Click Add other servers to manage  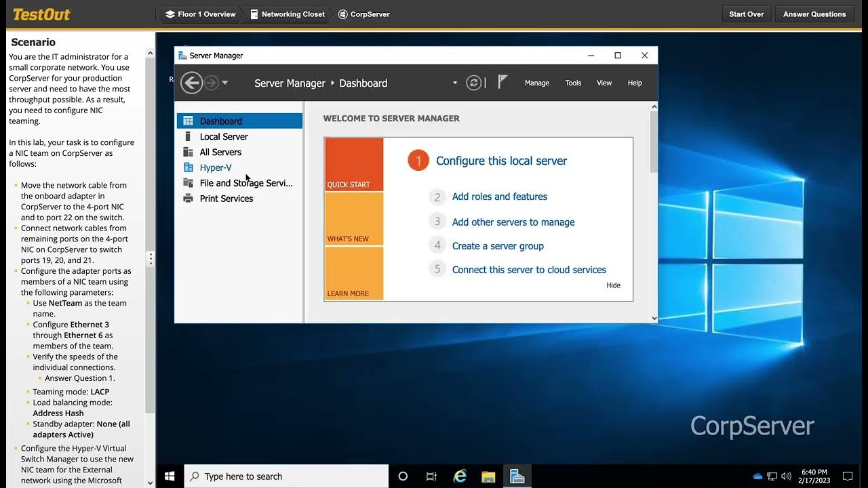pyautogui.click(x=513, y=222)
